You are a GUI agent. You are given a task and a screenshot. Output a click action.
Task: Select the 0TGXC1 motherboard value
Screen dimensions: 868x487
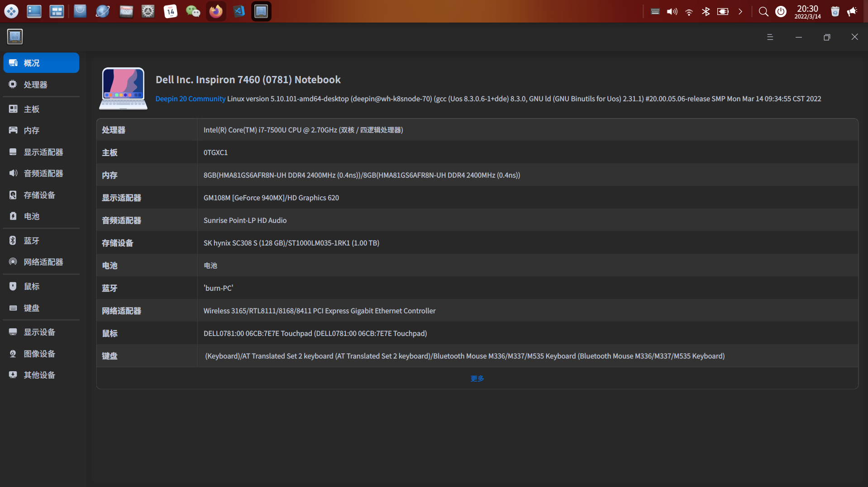click(215, 152)
